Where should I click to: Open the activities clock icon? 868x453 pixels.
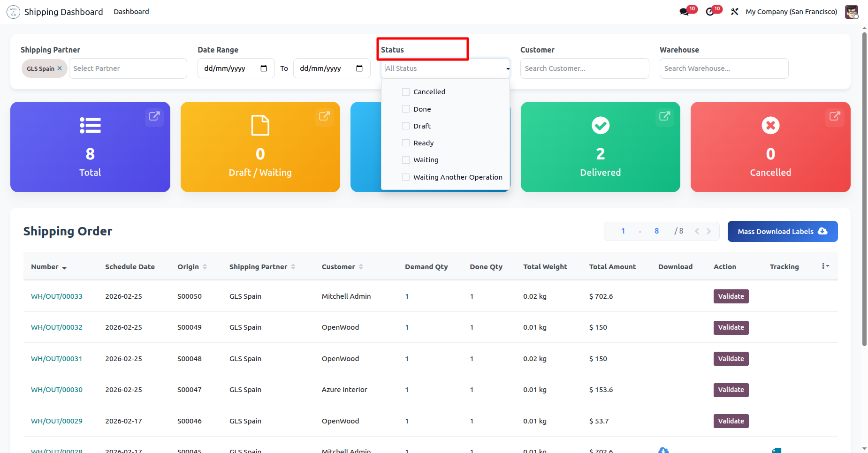pos(710,12)
